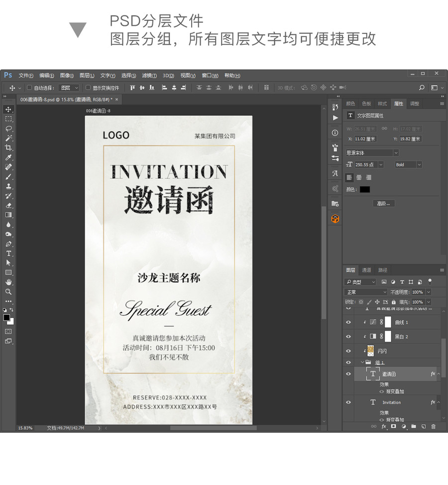Click the foreground color swatch
Image resolution: width=448 pixels, height=485 pixels.
pos(6,318)
